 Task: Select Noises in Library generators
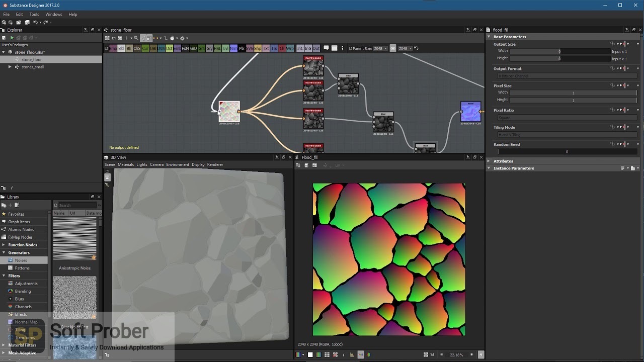point(24,260)
